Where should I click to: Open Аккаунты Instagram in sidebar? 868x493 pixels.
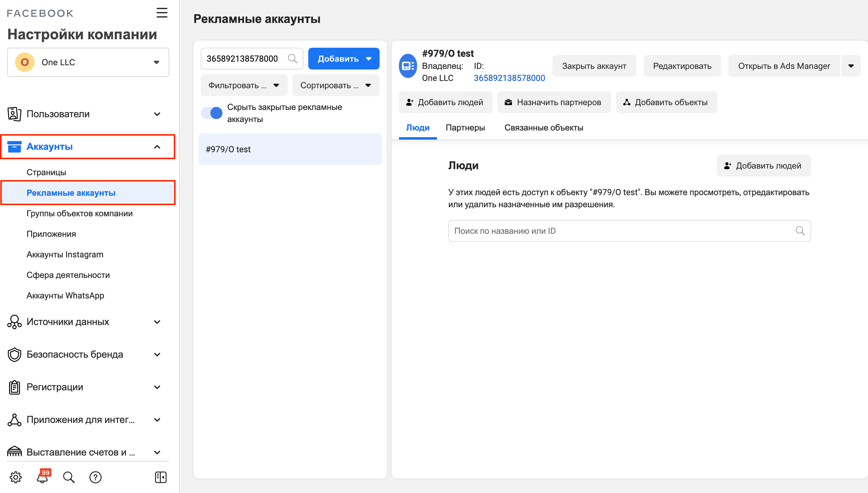point(65,255)
